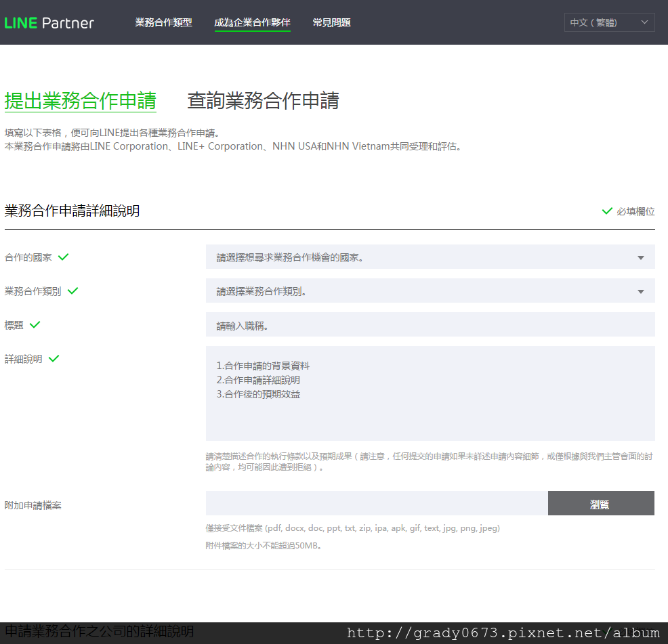The image size is (668, 644).
Task: Click the 合作的國家 field label
Action: (28, 257)
